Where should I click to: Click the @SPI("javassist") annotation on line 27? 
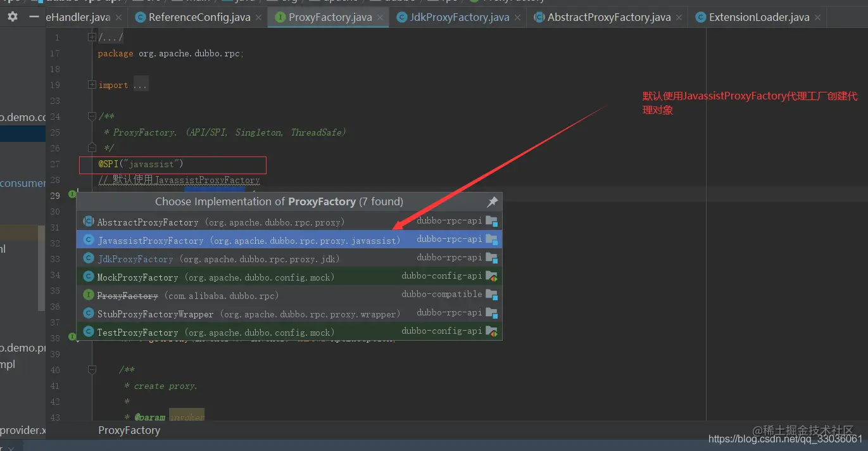click(x=141, y=164)
